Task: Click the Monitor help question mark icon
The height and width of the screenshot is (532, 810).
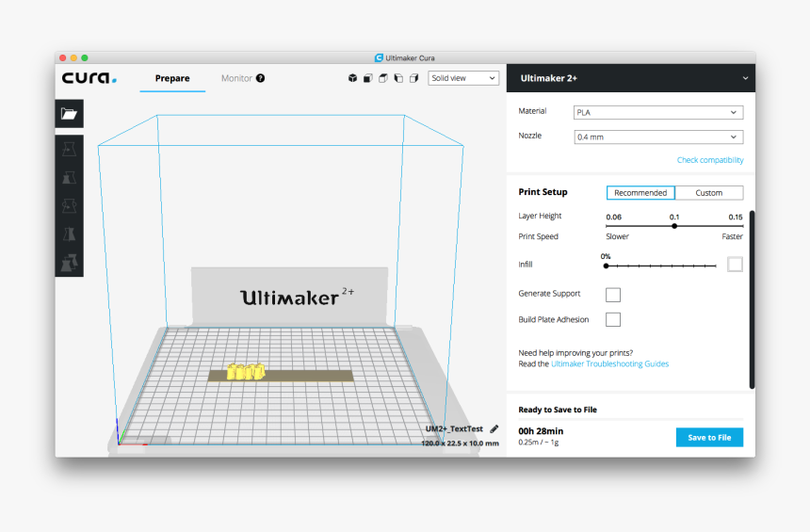Action: (x=260, y=78)
